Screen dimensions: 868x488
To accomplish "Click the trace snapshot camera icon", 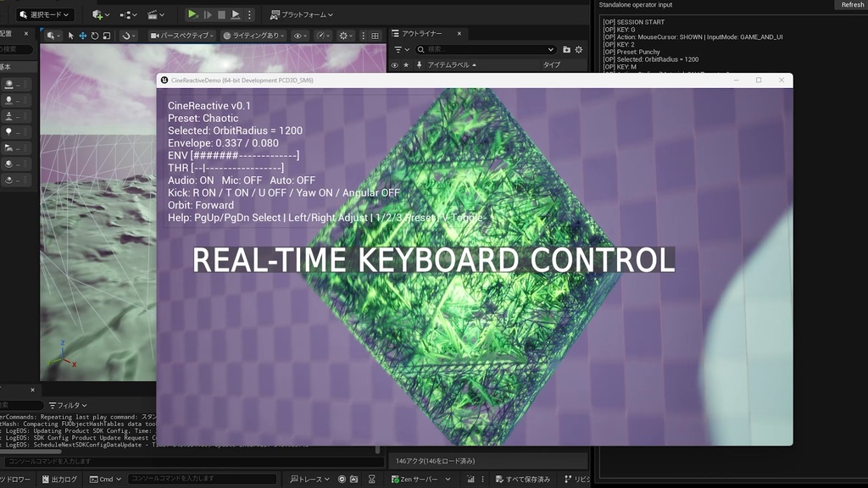I will point(353,480).
